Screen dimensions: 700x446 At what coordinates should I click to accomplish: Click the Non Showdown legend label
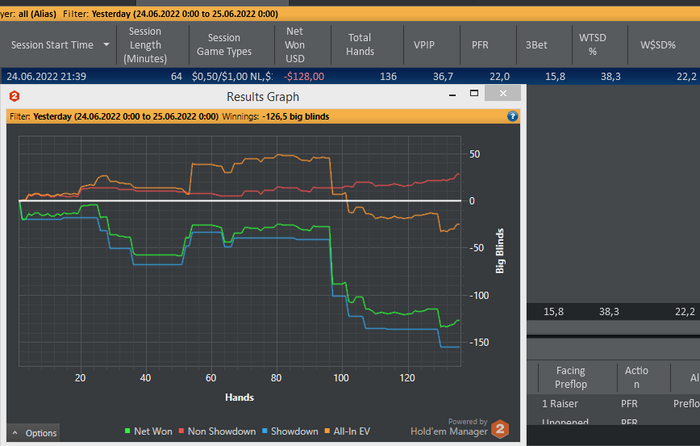(x=221, y=431)
